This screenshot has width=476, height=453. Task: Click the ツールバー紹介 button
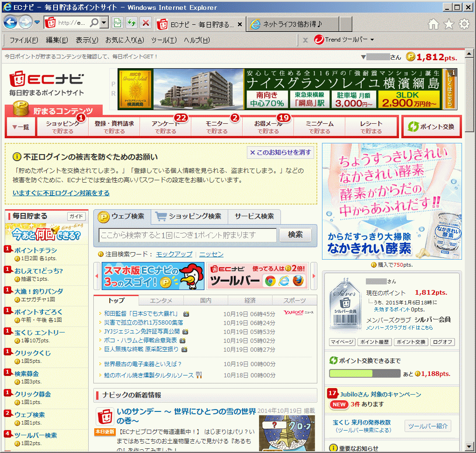[x=428, y=426]
